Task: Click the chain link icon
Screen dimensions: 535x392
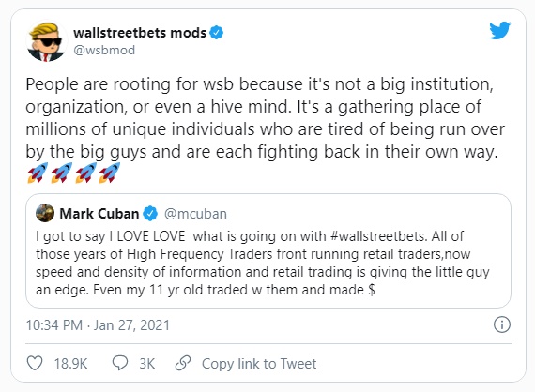Action: [x=183, y=363]
